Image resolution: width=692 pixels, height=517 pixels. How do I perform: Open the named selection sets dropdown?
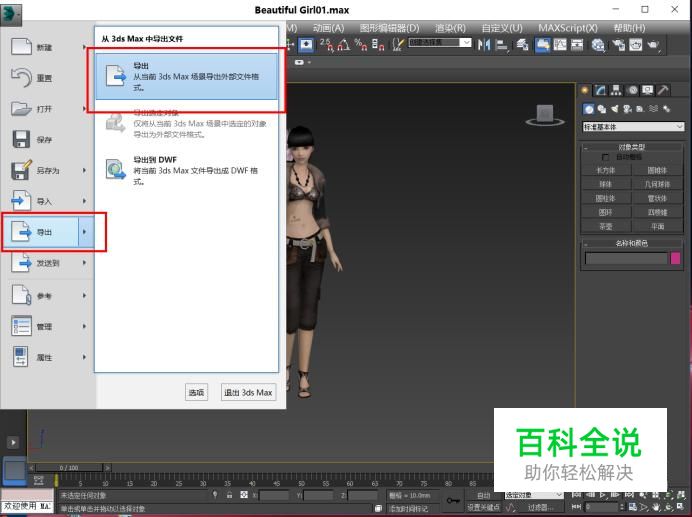tap(466, 43)
